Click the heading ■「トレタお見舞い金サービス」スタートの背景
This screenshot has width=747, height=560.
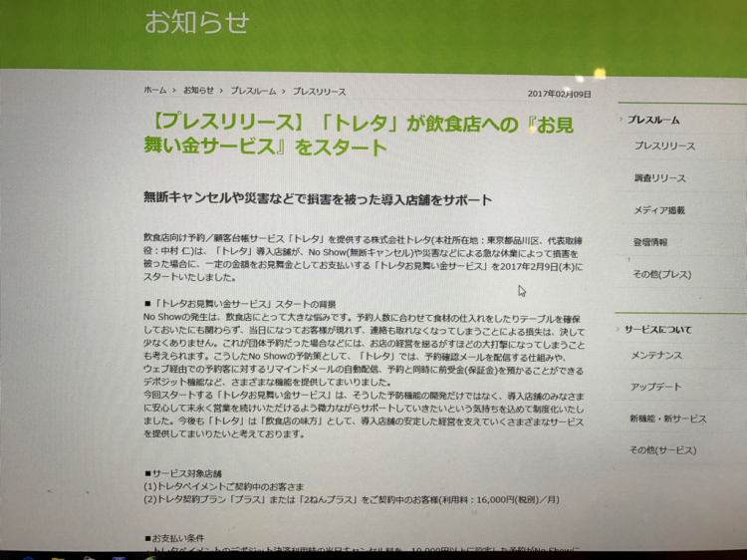[x=240, y=304]
